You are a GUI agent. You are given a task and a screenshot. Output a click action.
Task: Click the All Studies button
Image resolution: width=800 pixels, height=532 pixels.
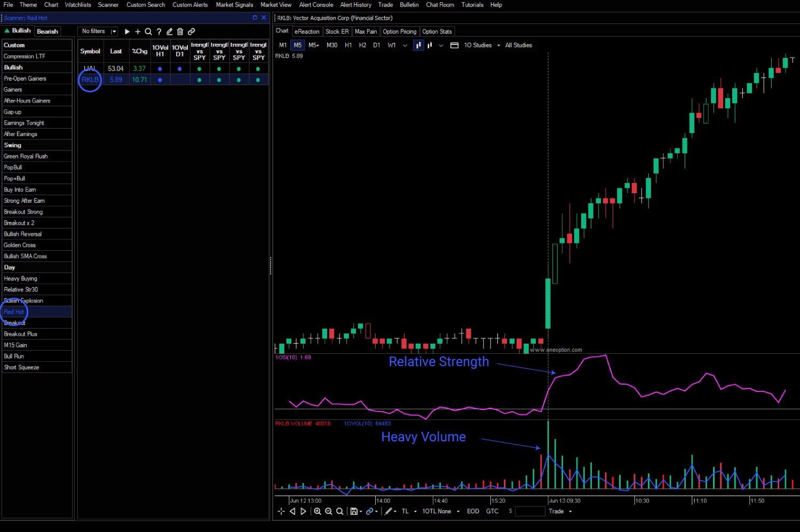[x=518, y=45]
